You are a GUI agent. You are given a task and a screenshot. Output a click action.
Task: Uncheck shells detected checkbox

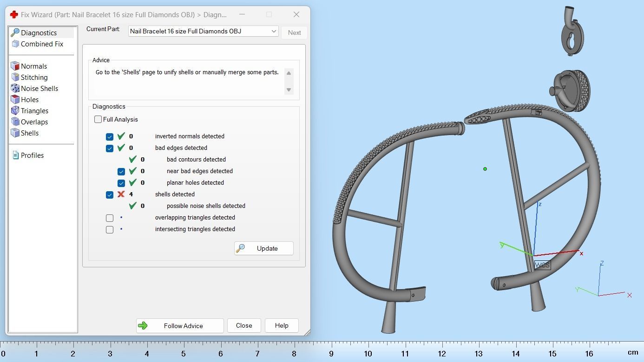click(110, 195)
